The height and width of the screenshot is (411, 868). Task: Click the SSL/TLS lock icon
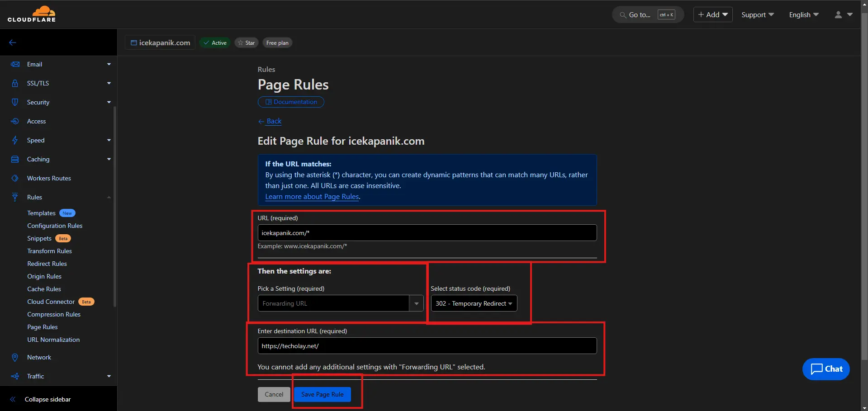pos(15,83)
